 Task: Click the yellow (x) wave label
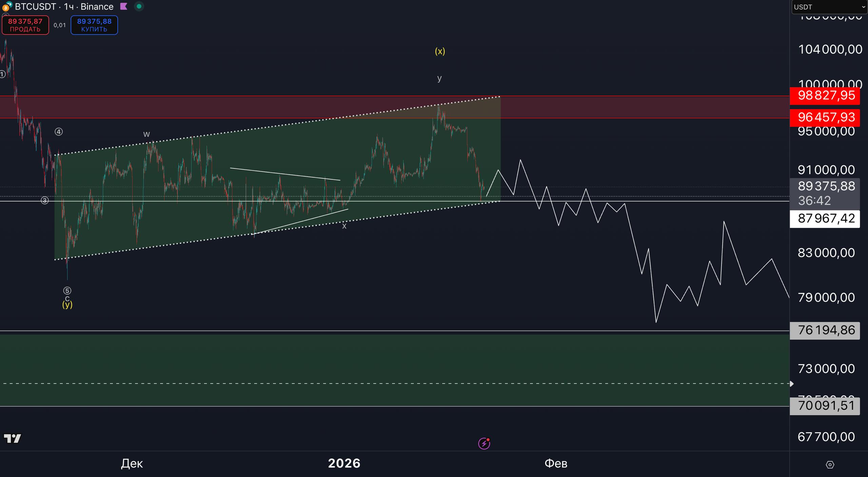[440, 51]
